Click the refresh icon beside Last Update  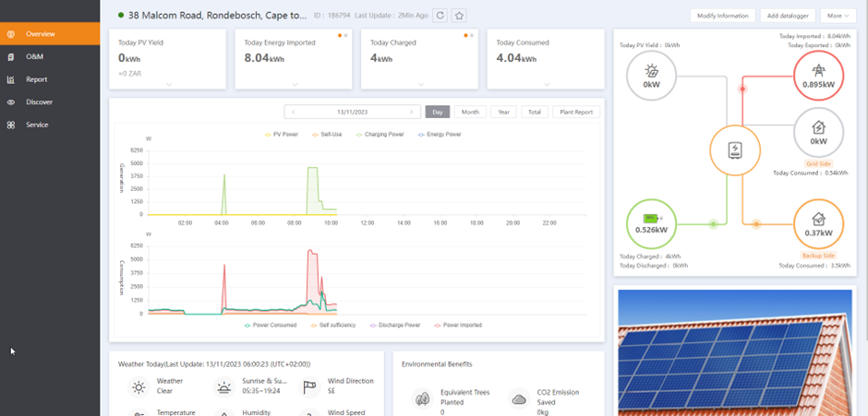tap(440, 16)
